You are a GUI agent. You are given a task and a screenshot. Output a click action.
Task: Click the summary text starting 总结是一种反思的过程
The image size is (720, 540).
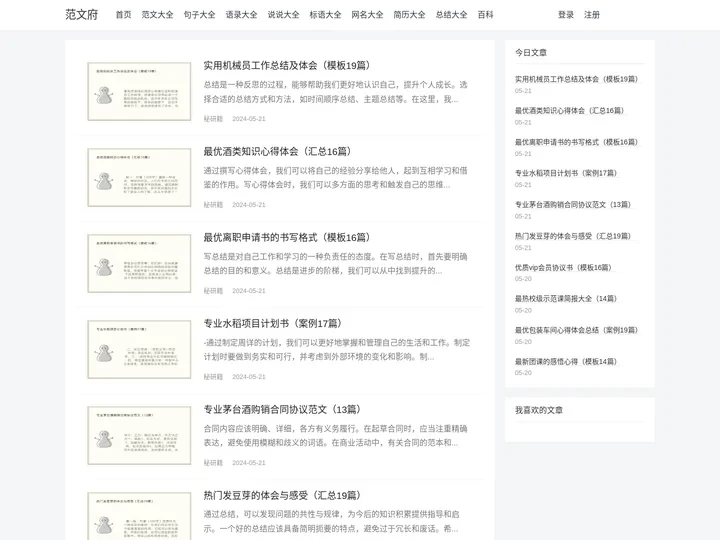click(336, 92)
